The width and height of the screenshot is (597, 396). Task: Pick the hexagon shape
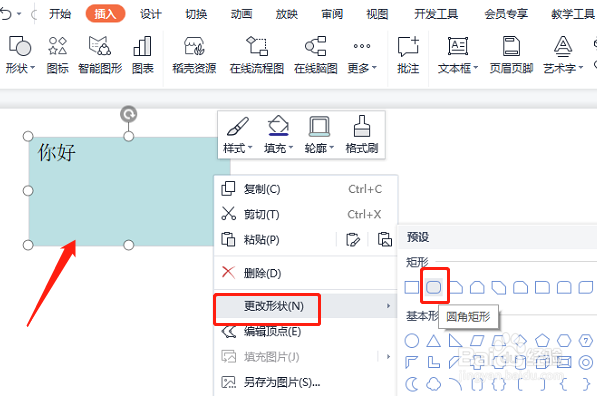[x=564, y=341]
